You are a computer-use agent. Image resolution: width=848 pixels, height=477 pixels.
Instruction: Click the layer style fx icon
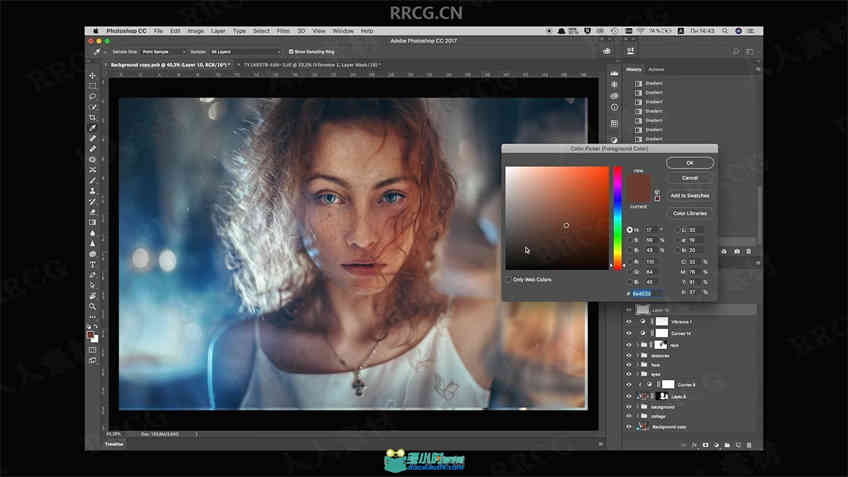[x=695, y=445]
